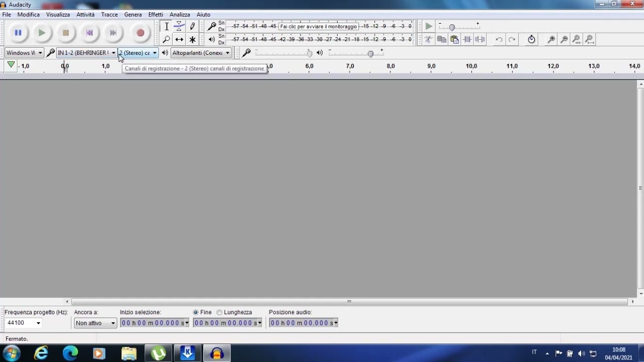This screenshot has height=362, width=644.
Task: Skip to start of the project
Action: tap(90, 33)
